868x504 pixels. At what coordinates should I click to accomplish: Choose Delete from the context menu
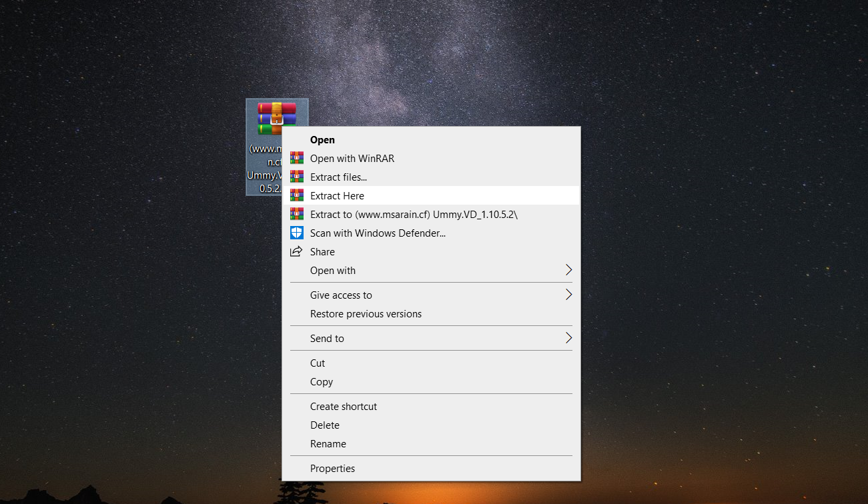pyautogui.click(x=432, y=425)
